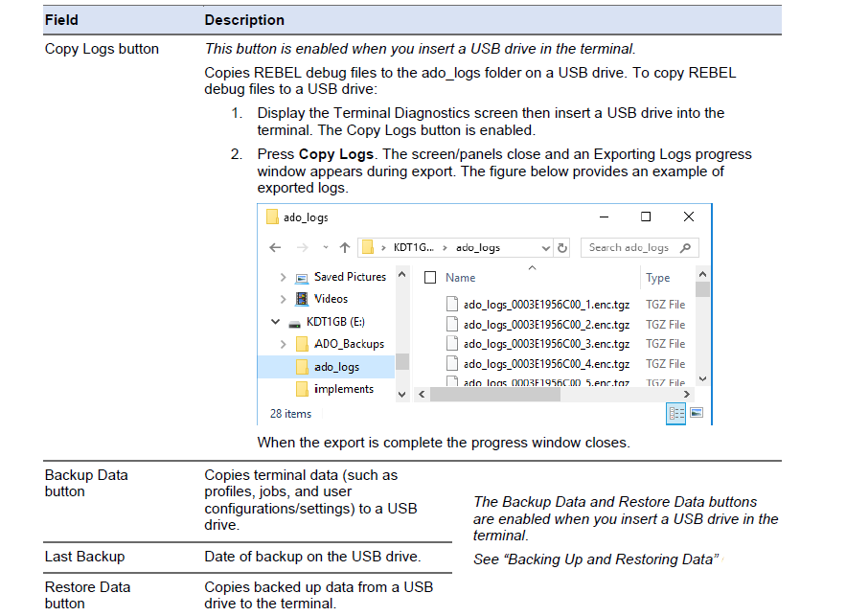Click KDT1G... in the breadcrumb path

pyautogui.click(x=413, y=247)
